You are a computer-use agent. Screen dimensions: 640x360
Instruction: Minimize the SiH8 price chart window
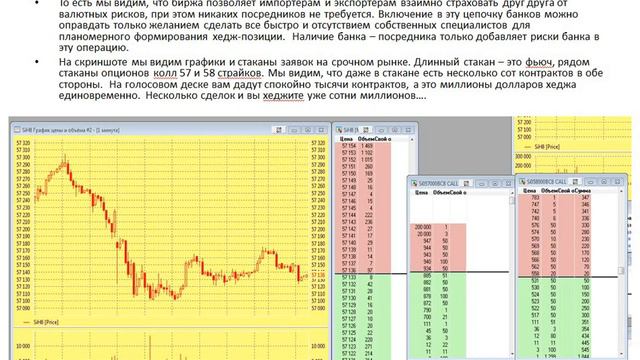pos(294,130)
